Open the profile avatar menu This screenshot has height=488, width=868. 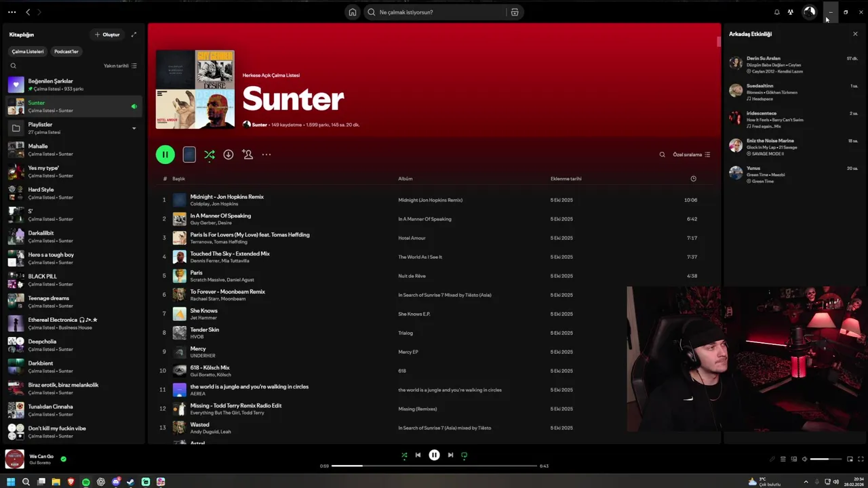[809, 12]
